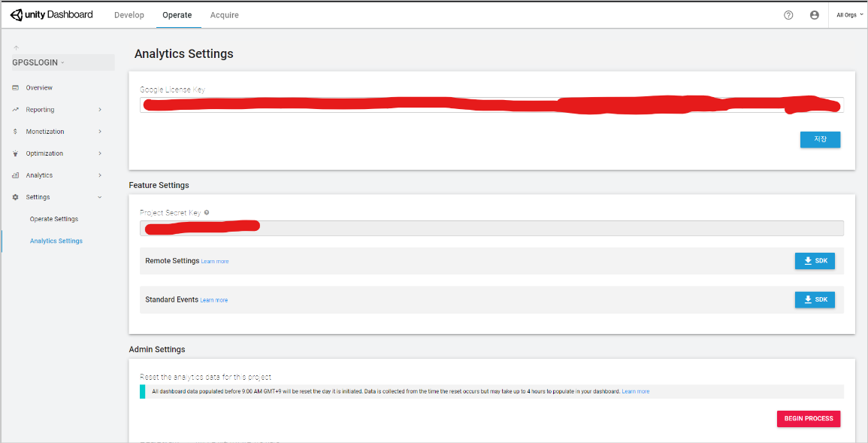Switch to the Develop tab
This screenshot has height=443, width=868.
[129, 15]
